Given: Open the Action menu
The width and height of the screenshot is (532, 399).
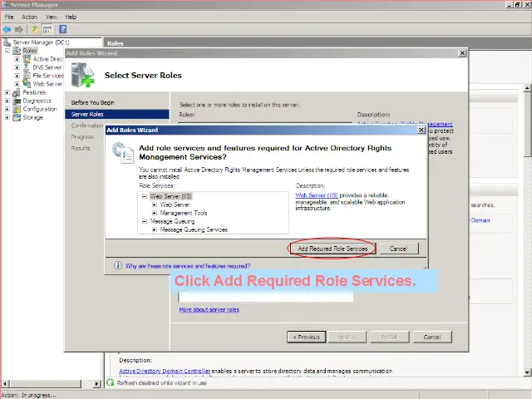Looking at the screenshot, I should coord(29,17).
